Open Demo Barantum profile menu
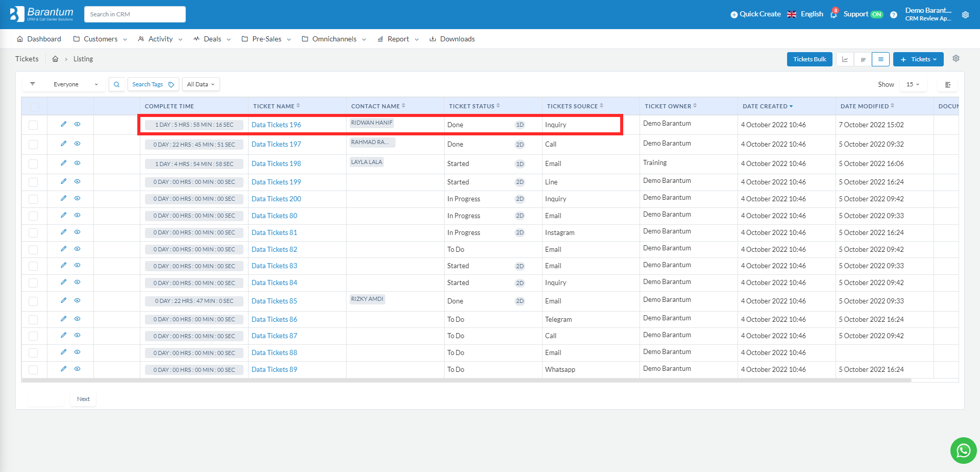 (x=928, y=14)
